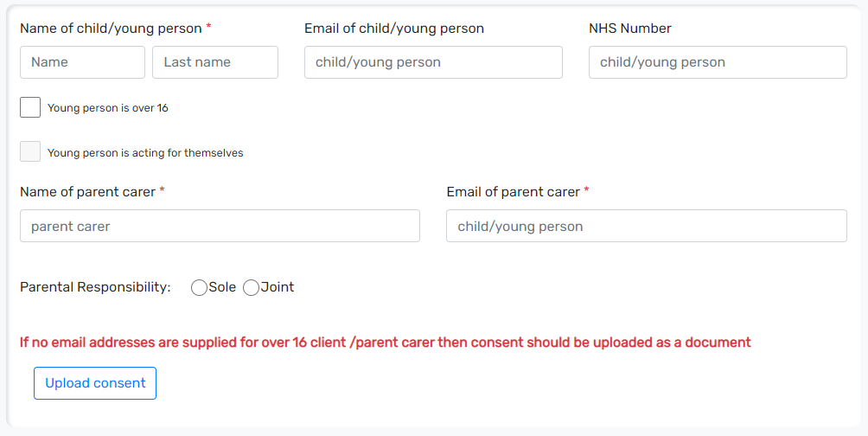Tick the 'Young person is over 16' checkbox
Image resolution: width=868 pixels, height=436 pixels.
click(x=30, y=107)
